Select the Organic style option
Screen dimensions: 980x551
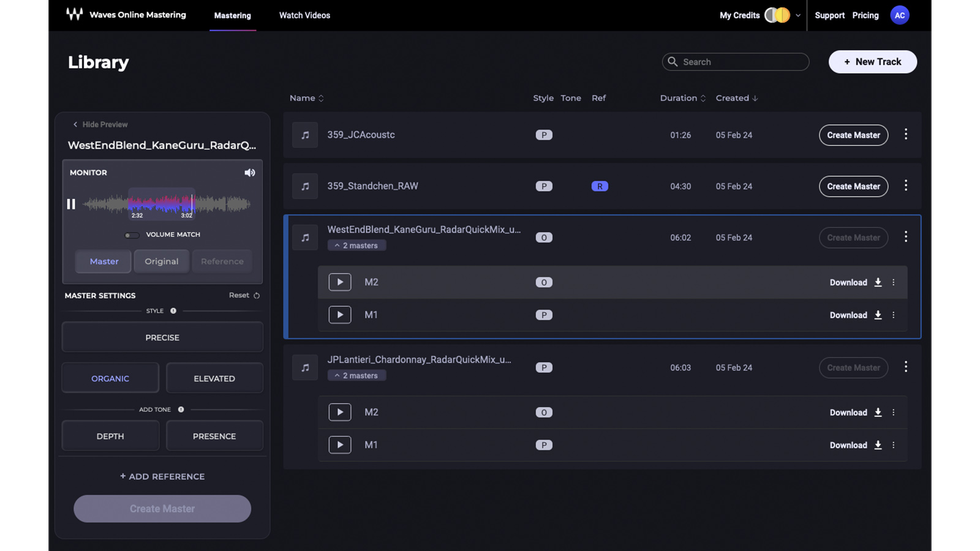(x=110, y=378)
